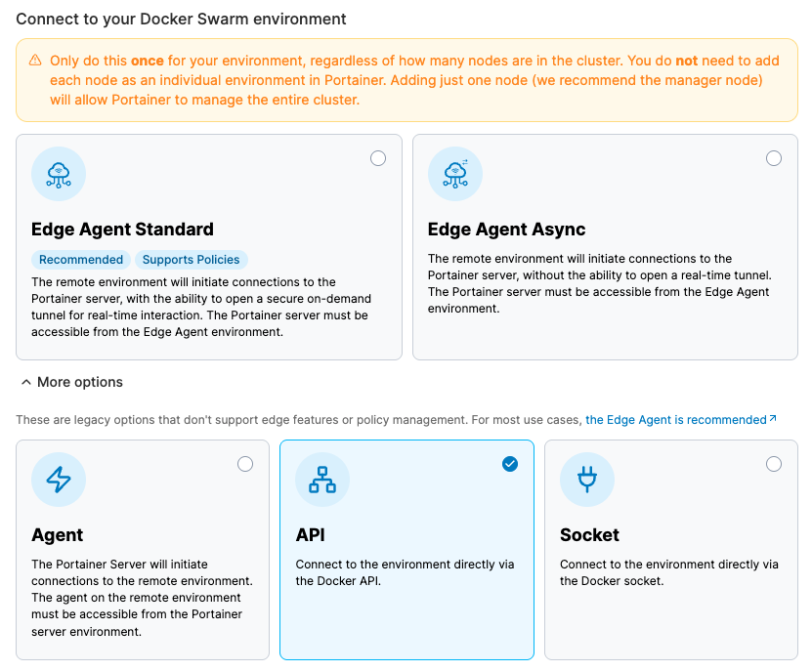Select the Edge Agent Async radio button
Screen dimensions: 812x671
pos(774,158)
